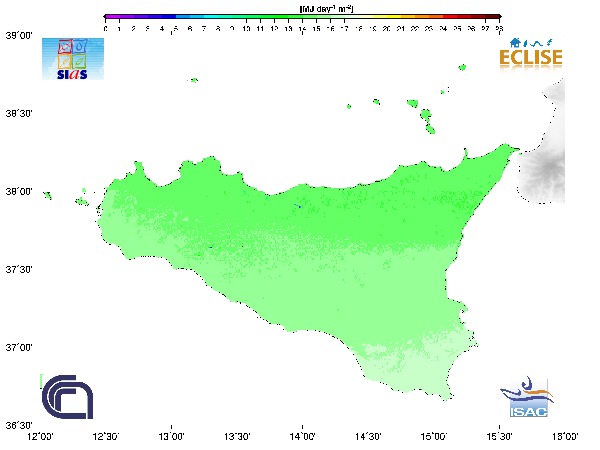Click the 39°00' latitude label

tap(19, 36)
